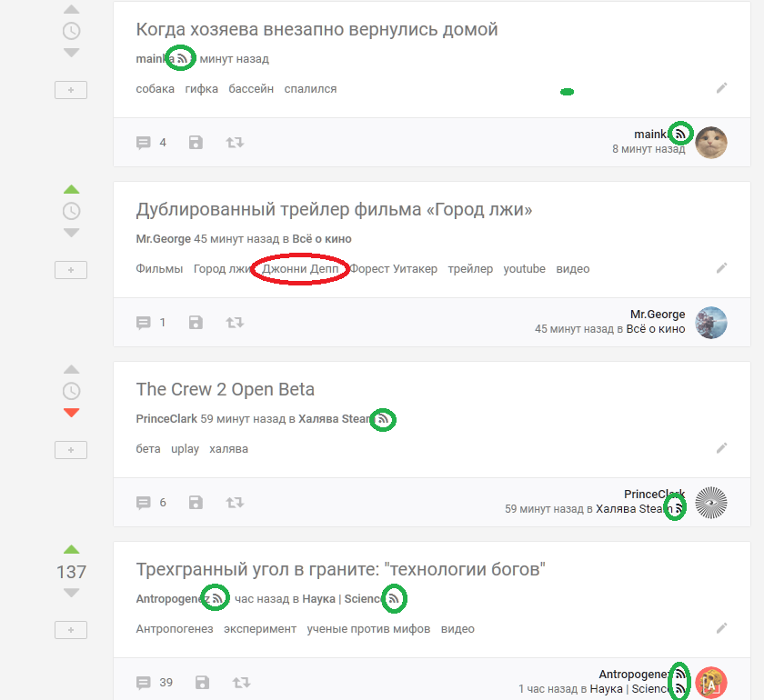Open The Crew 2 Open Beta title

click(225, 389)
